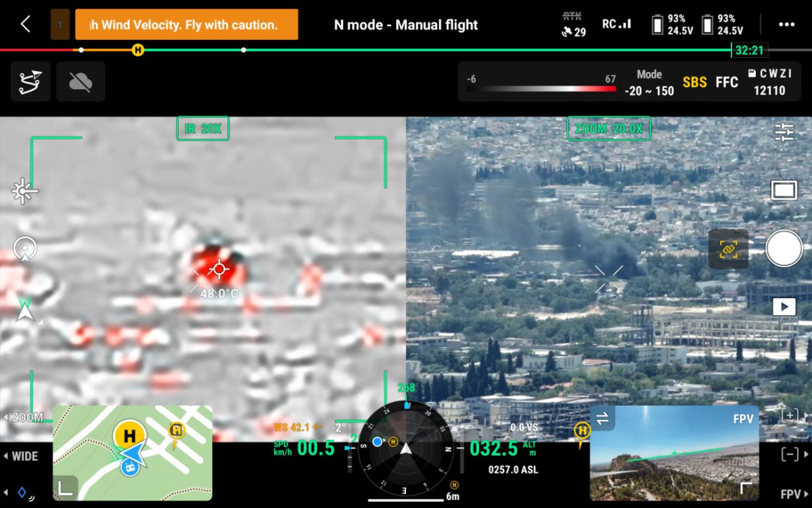Screen dimensions: 812x508
Task: Expand the map thumbnail using corner icon
Action: point(66,488)
